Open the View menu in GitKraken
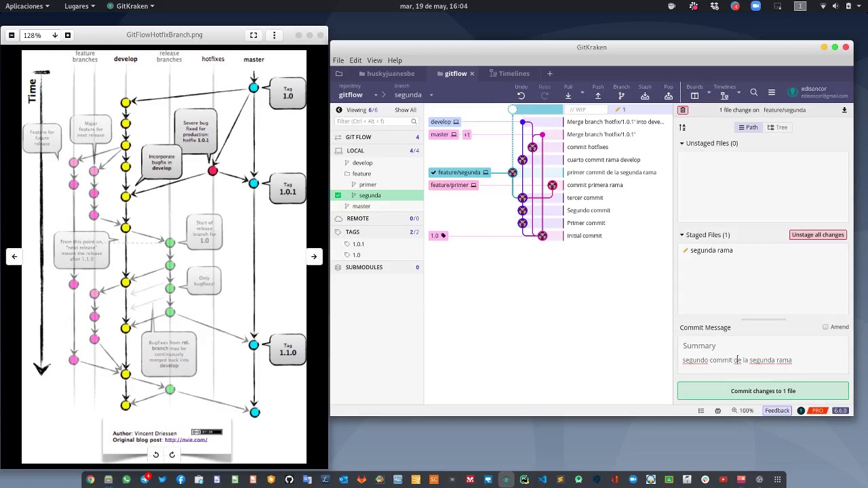Viewport: 868px width, 488px height. click(374, 60)
